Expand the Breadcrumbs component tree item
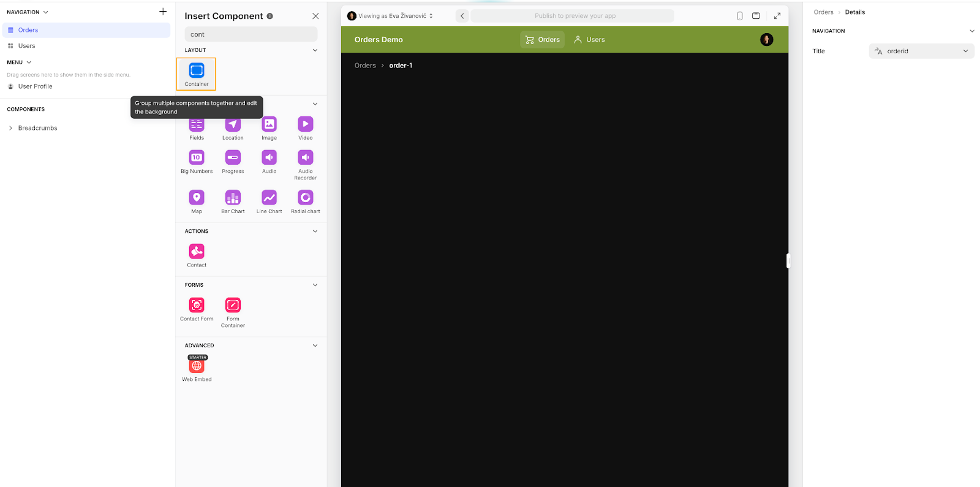The image size is (980, 487). click(10, 128)
